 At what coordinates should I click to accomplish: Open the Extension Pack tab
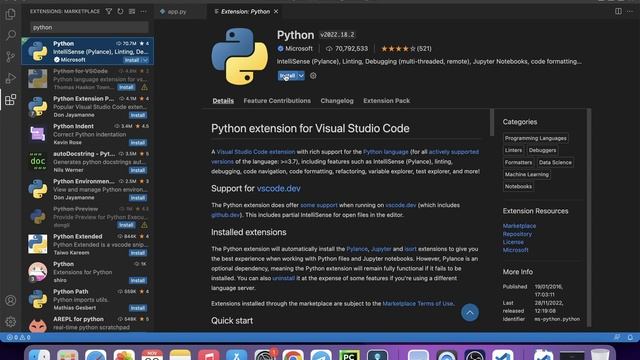387,101
